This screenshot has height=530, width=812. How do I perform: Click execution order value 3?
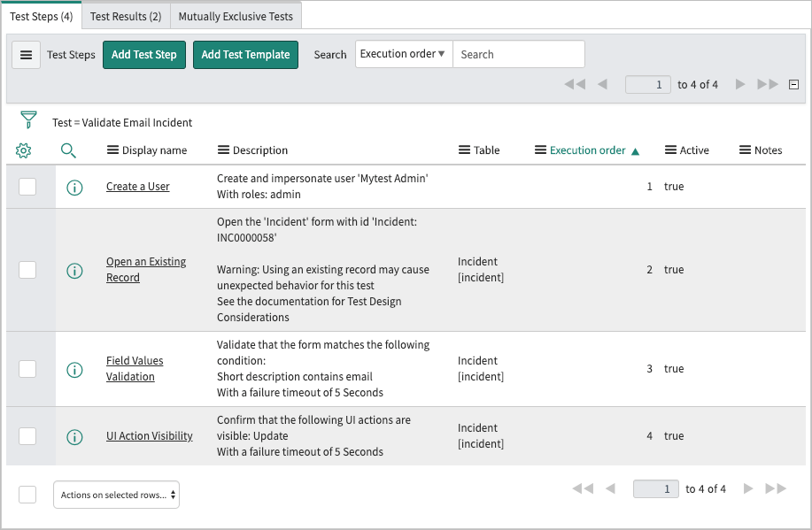click(649, 368)
